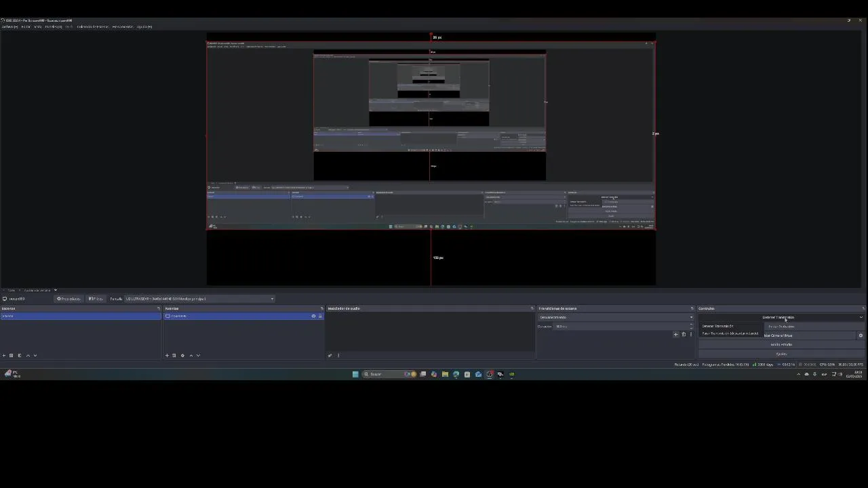Move the selected source down
The height and width of the screenshot is (488, 868).
[x=198, y=355]
